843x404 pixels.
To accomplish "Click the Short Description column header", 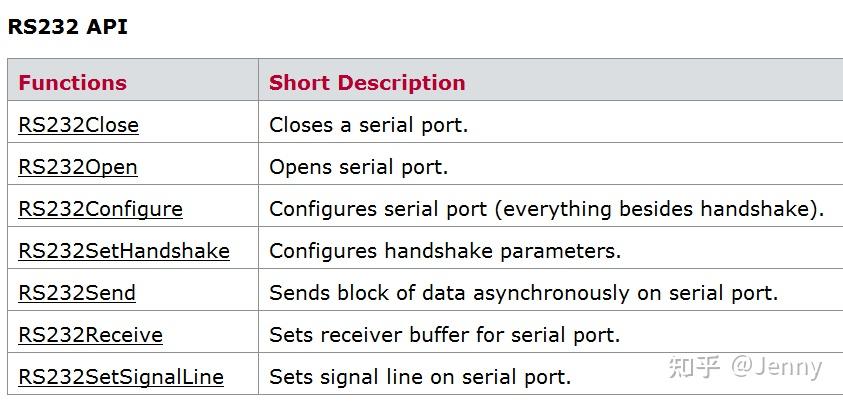I will pos(367,83).
